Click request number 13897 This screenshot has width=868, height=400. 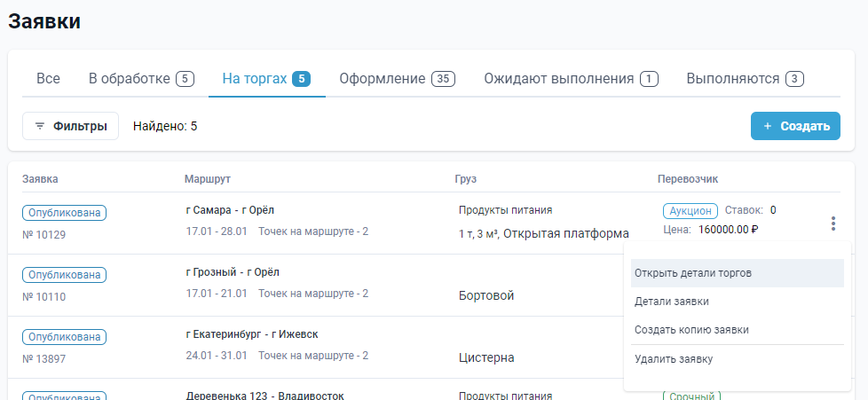coord(43,359)
